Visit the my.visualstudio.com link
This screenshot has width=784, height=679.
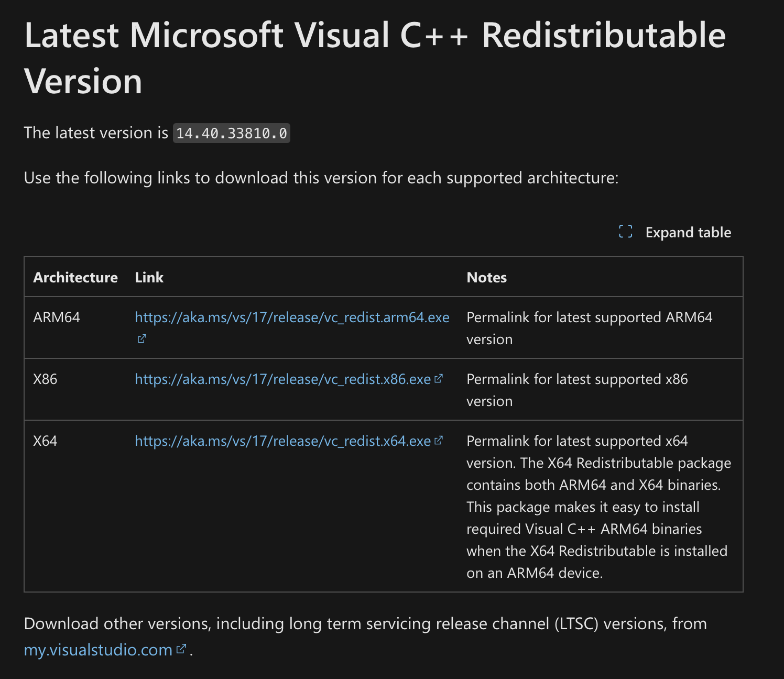(98, 650)
